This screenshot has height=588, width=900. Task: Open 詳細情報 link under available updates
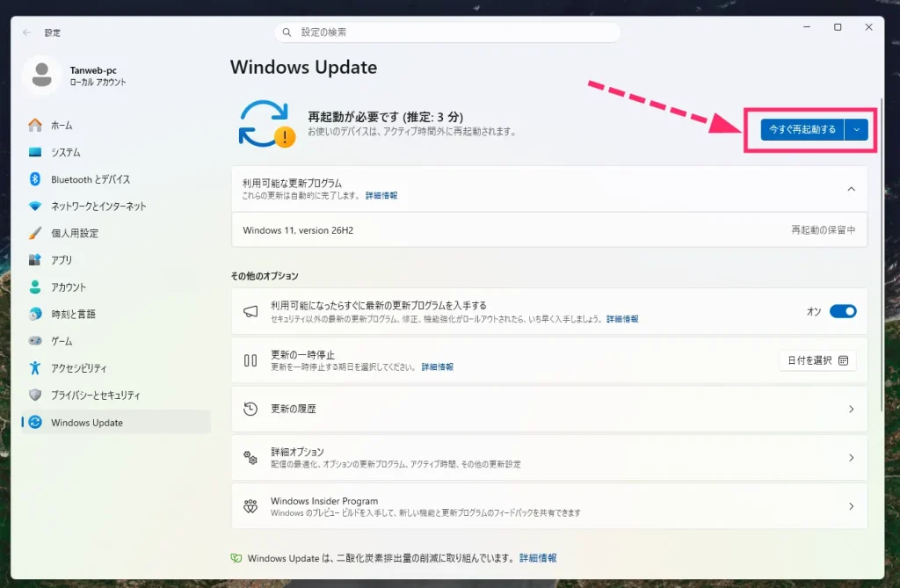[x=381, y=195]
